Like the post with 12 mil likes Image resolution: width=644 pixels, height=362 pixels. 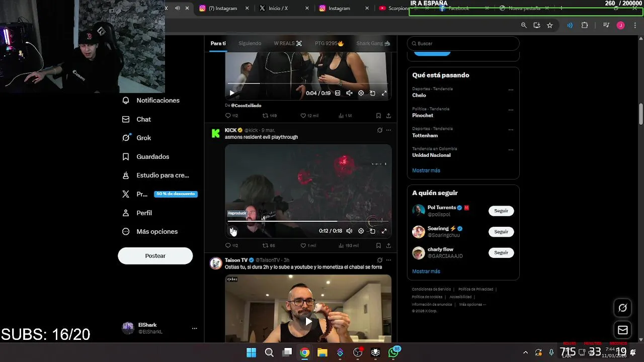tap(309, 116)
